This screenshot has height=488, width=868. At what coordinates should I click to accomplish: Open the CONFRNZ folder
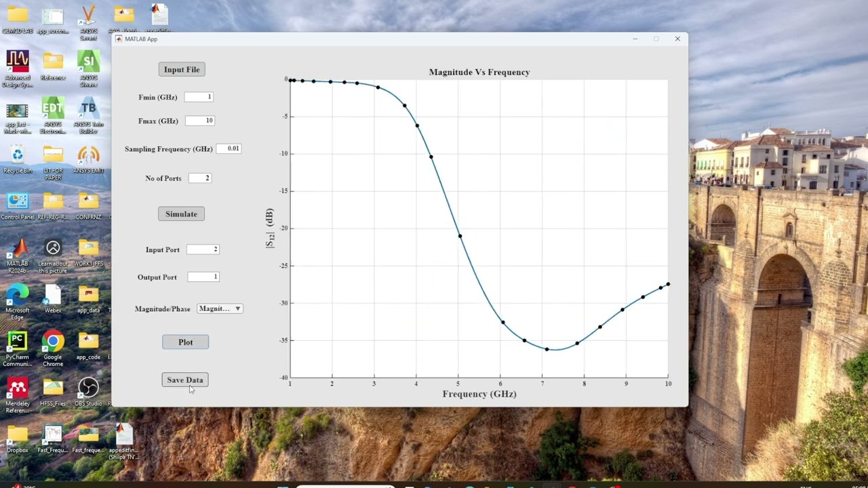[x=88, y=205]
